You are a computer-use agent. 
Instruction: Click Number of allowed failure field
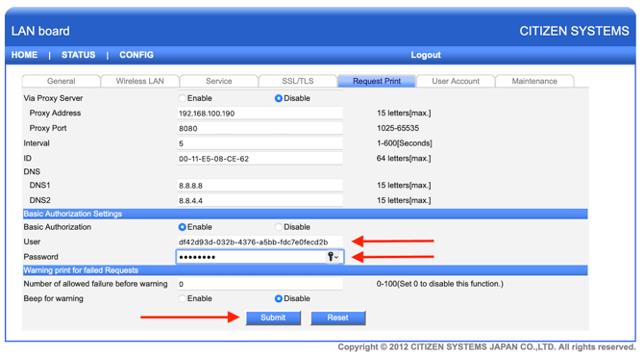coord(260,284)
